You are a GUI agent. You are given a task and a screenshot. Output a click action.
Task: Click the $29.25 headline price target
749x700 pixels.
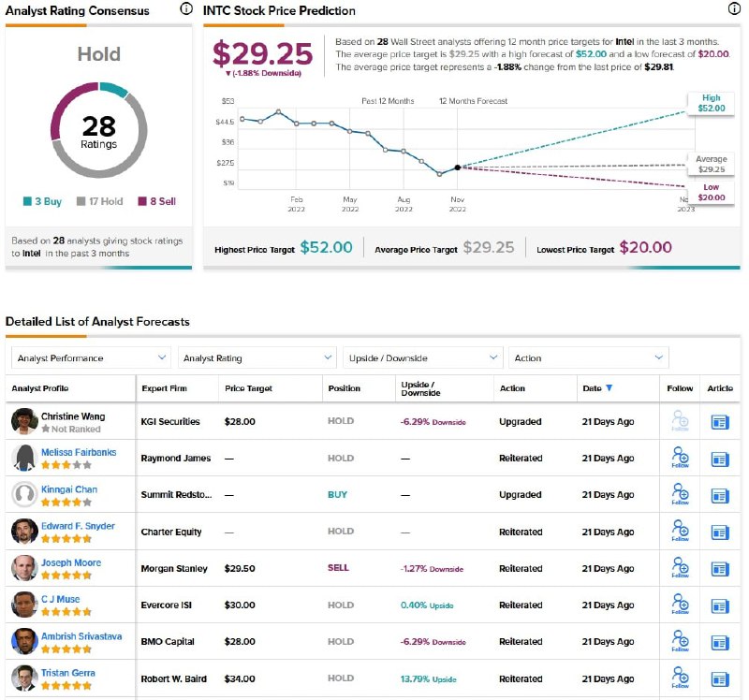(x=262, y=53)
